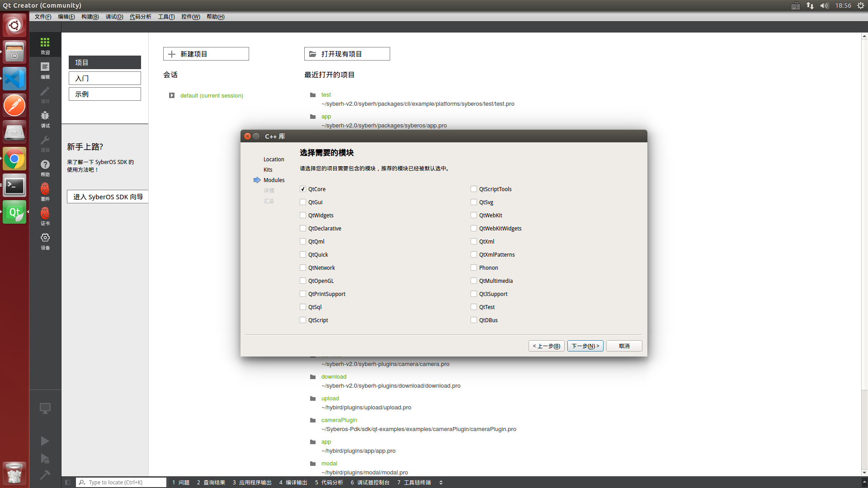Switch to the 入门 tab
Image resolution: width=868 pixels, height=488 pixels.
(105, 78)
